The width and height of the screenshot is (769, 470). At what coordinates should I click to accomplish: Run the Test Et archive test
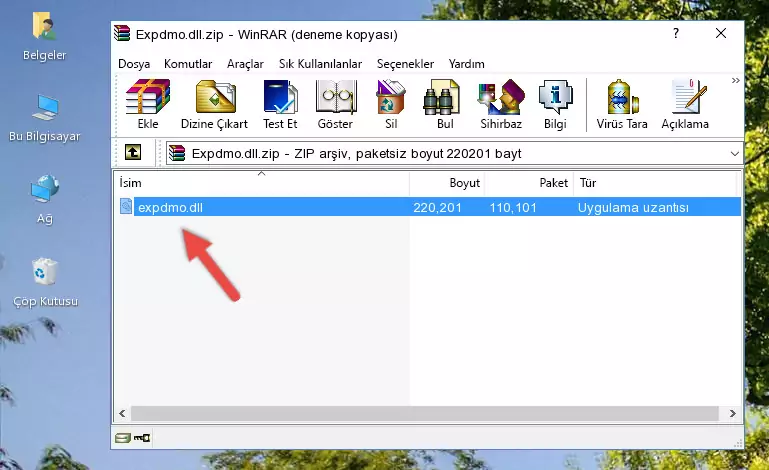pos(280,104)
